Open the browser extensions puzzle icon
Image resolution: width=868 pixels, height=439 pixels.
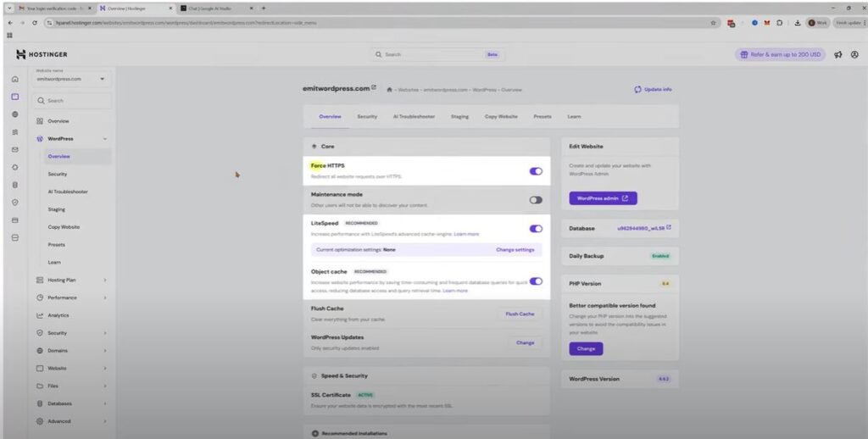(x=780, y=23)
